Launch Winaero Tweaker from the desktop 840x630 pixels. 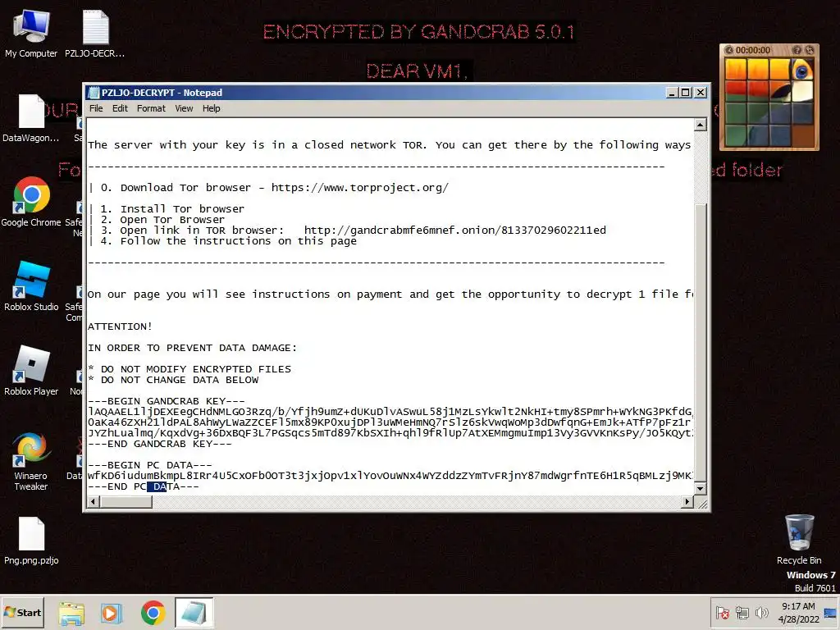(31, 461)
